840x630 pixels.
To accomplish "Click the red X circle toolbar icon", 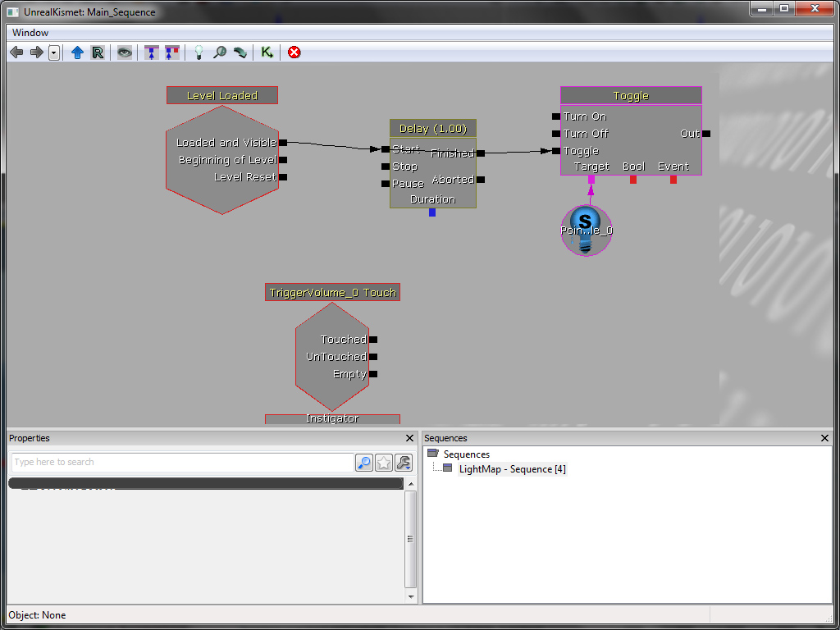I will click(x=294, y=52).
